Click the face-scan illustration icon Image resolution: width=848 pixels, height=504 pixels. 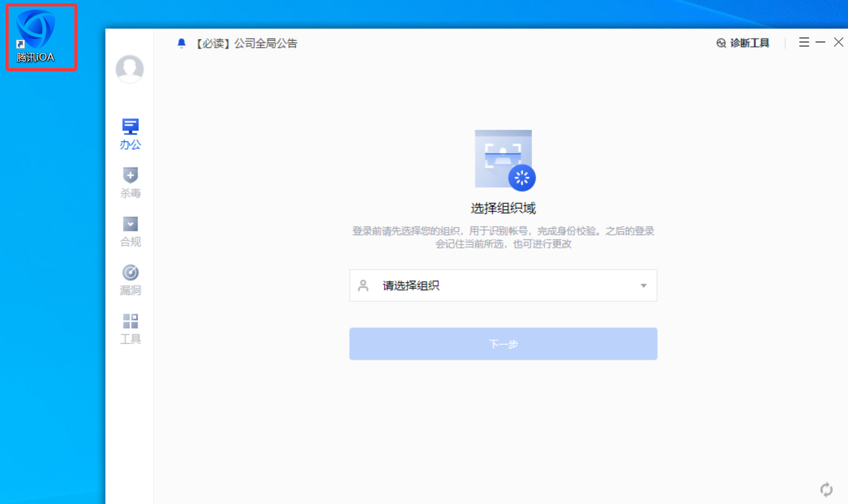click(x=505, y=160)
